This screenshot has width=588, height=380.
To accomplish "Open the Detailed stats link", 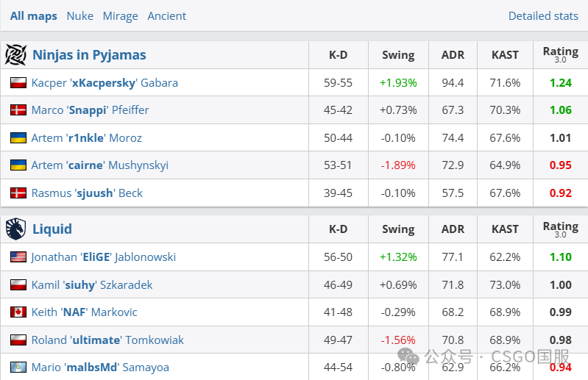I will tap(543, 16).
